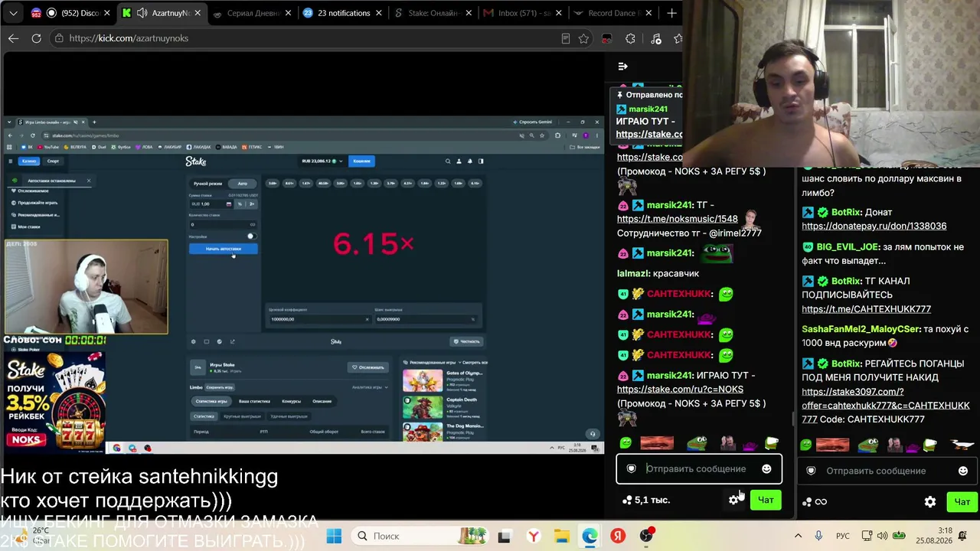Open 'Статистика игры' tab in Stake
Screen dimensions: 980x551
(x=211, y=401)
